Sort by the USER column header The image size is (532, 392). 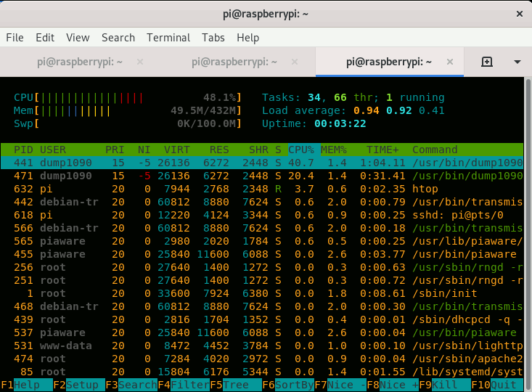(x=53, y=150)
